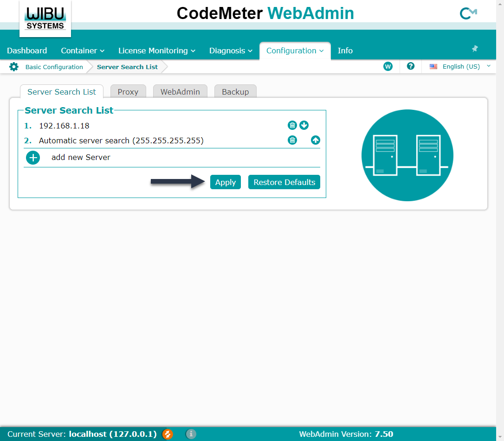Click the two-servers network illustration
Viewport: 504px width, 441px height.
[x=407, y=155]
